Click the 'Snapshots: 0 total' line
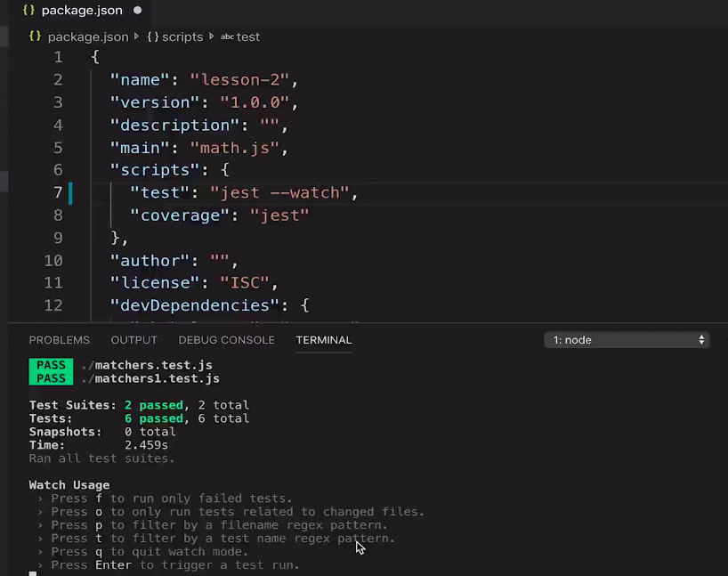The width and height of the screenshot is (728, 576). point(102,432)
